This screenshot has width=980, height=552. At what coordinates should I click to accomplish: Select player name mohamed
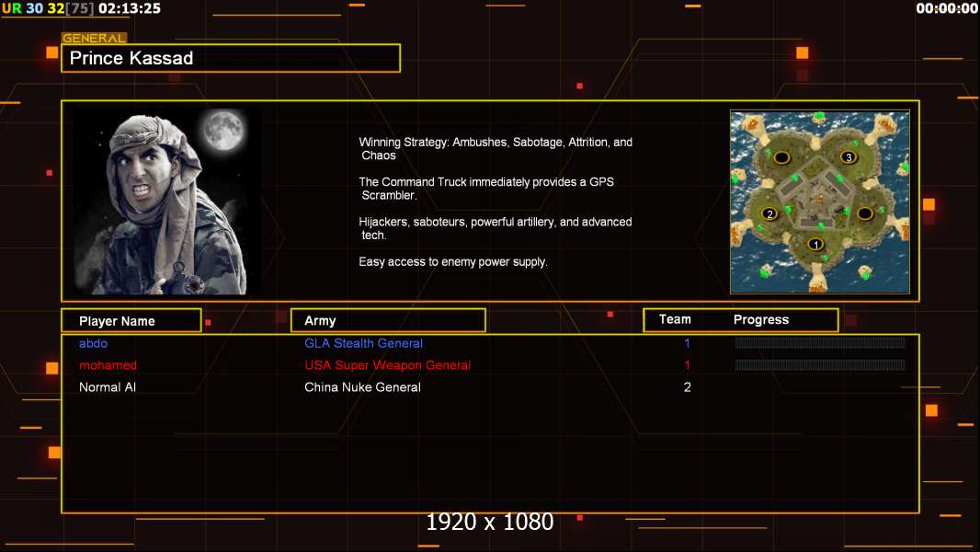click(x=108, y=365)
